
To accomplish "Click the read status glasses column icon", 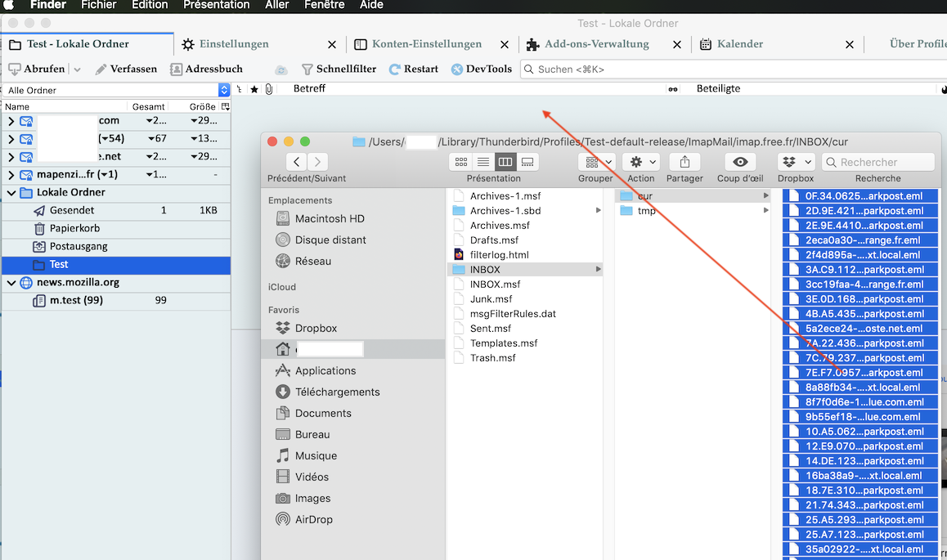I will point(672,89).
